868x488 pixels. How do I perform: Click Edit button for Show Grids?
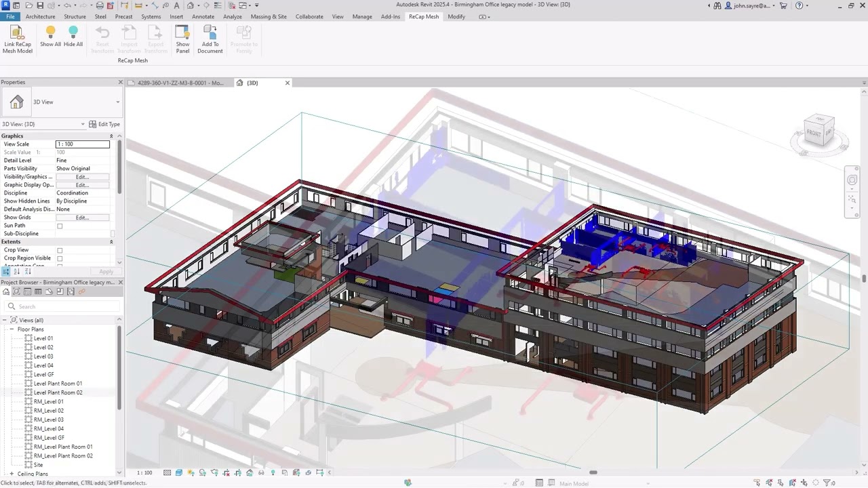click(82, 218)
